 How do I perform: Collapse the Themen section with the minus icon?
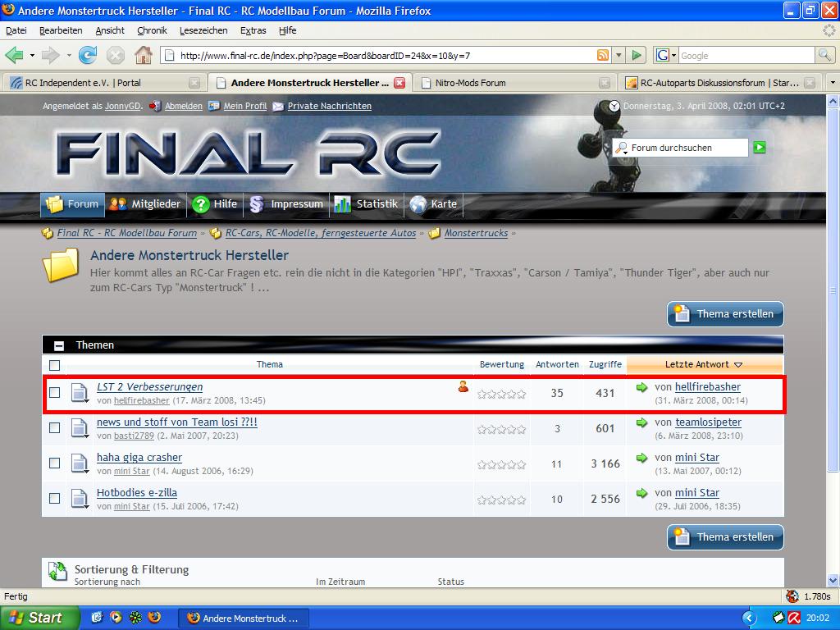click(59, 345)
